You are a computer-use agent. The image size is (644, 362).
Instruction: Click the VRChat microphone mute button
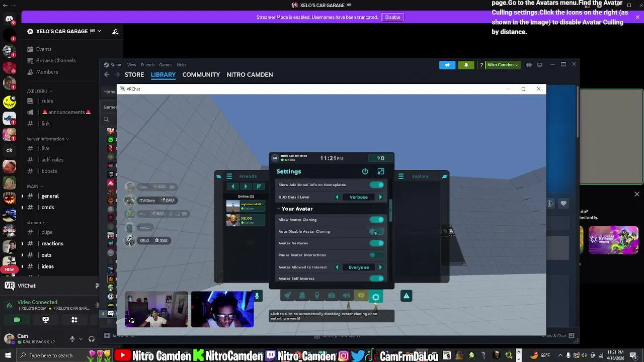tap(257, 296)
